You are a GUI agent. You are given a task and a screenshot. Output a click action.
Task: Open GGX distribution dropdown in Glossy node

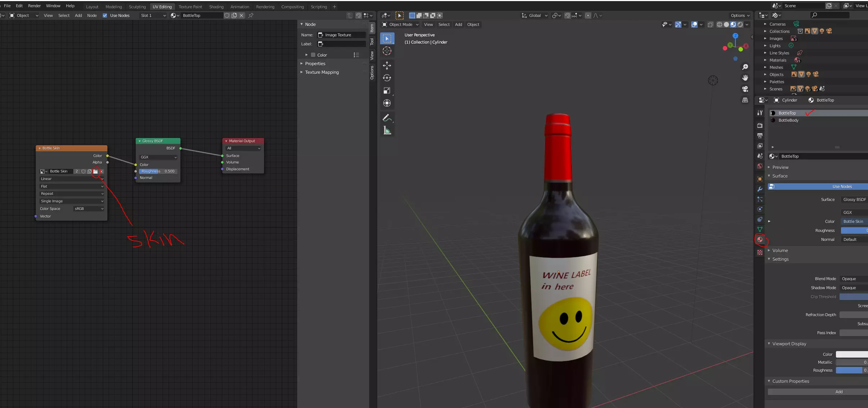pos(159,157)
